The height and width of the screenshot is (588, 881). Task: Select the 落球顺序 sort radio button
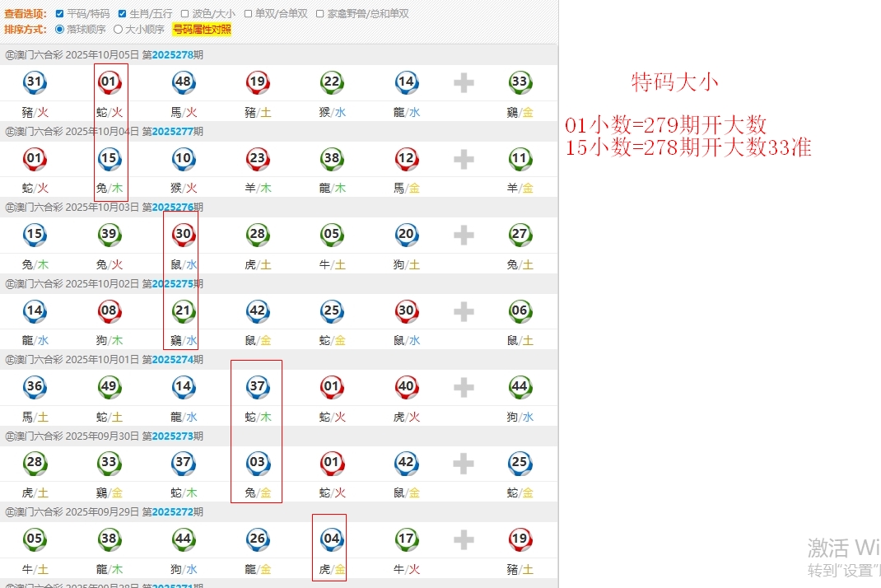pyautogui.click(x=59, y=29)
